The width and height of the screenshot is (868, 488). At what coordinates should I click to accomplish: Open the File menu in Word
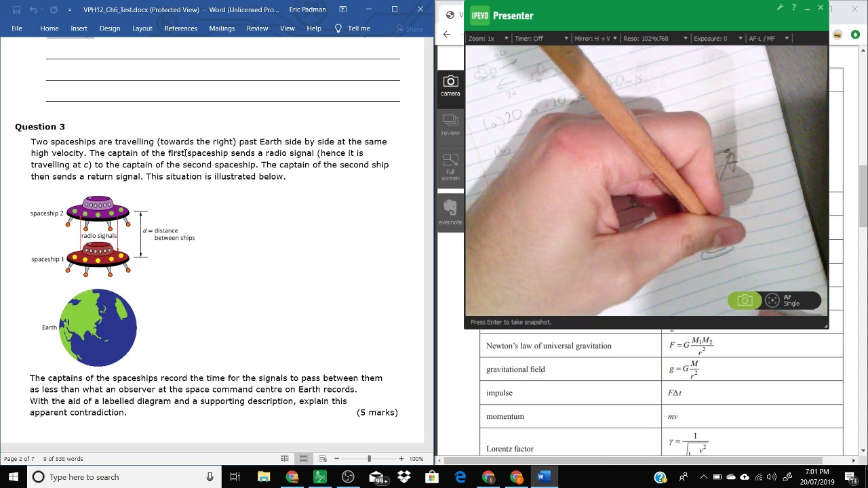pyautogui.click(x=17, y=28)
